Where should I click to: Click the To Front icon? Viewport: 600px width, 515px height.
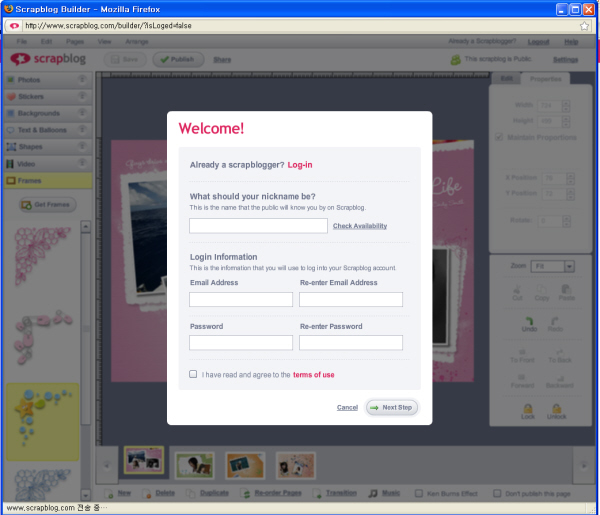tap(522, 356)
